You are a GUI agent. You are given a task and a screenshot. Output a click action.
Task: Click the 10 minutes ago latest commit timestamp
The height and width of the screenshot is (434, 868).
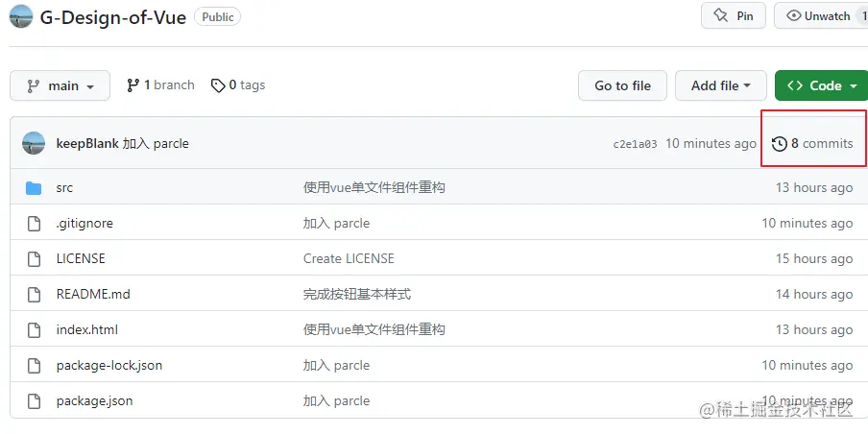[711, 143]
